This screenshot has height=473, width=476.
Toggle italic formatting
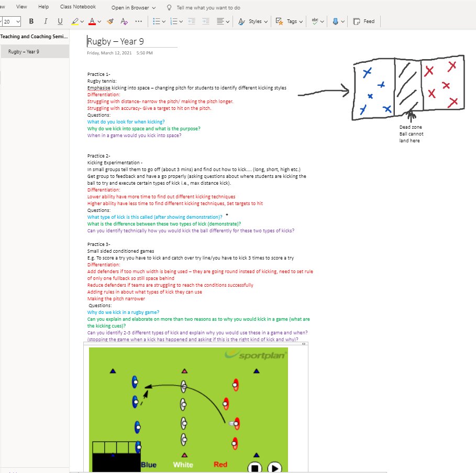point(46,21)
